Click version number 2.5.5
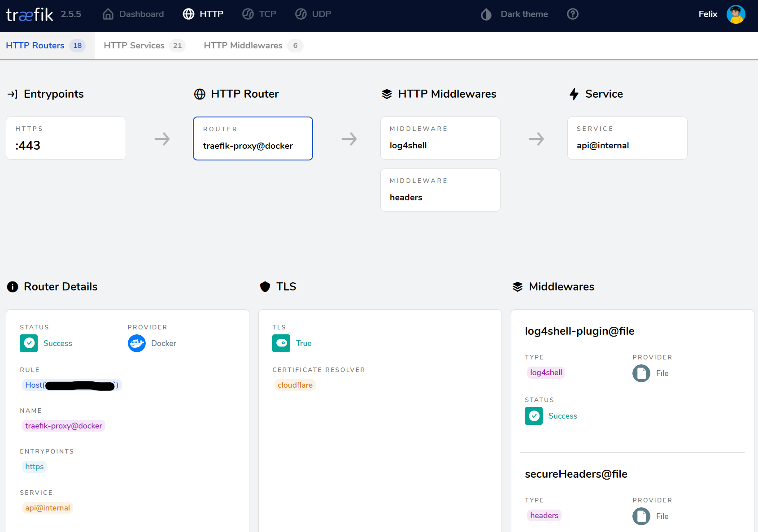 tap(71, 14)
